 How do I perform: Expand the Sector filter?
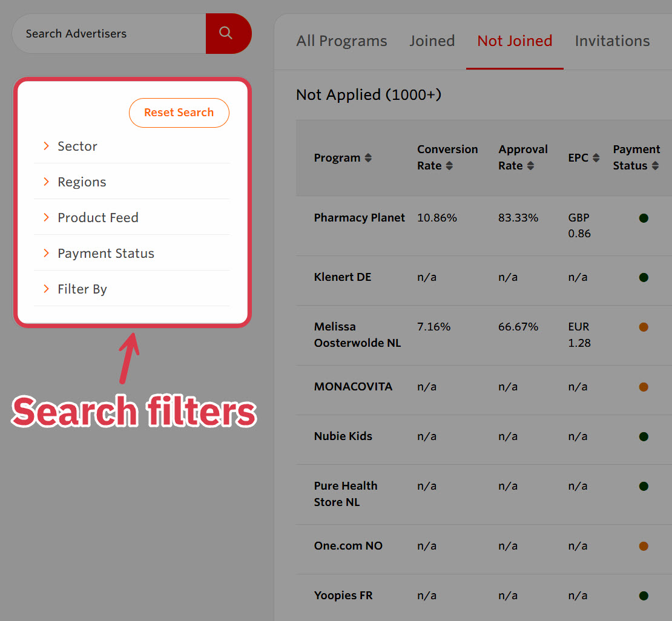point(77,146)
